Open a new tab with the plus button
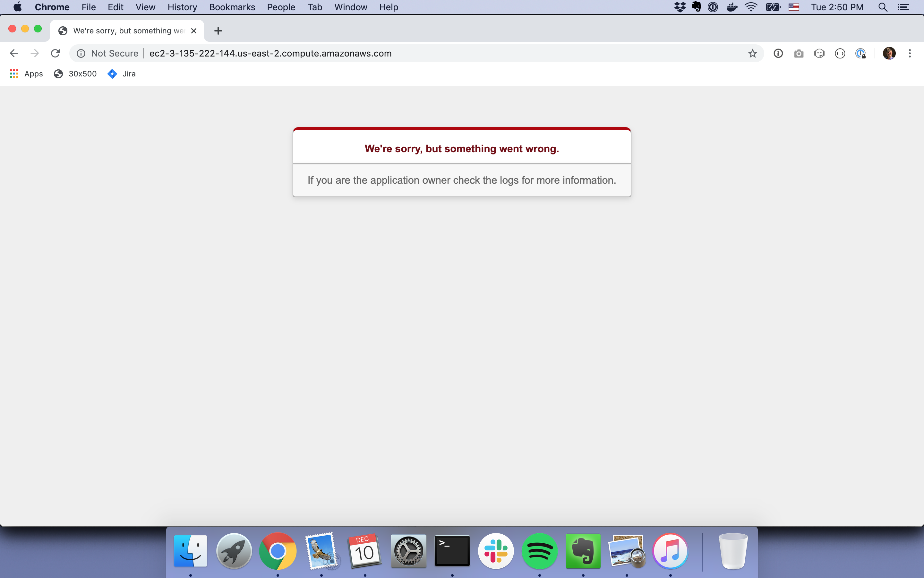Viewport: 924px width, 578px height. 218,31
